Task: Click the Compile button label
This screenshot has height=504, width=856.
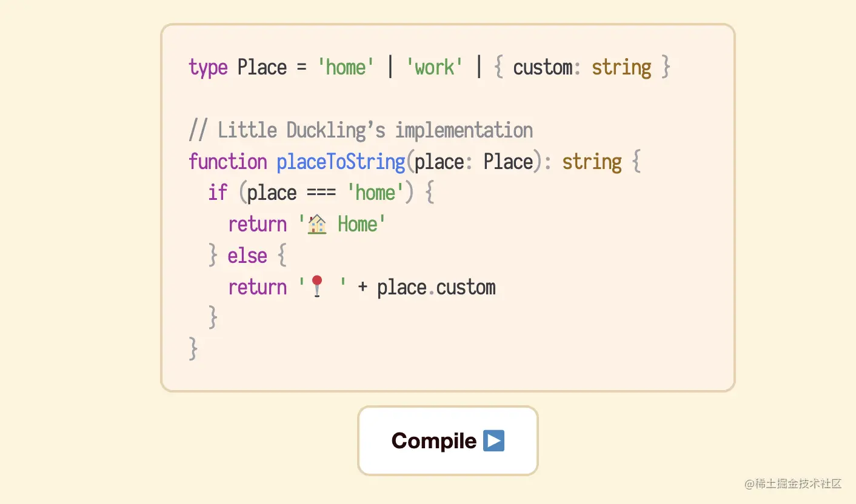Action: click(x=434, y=440)
